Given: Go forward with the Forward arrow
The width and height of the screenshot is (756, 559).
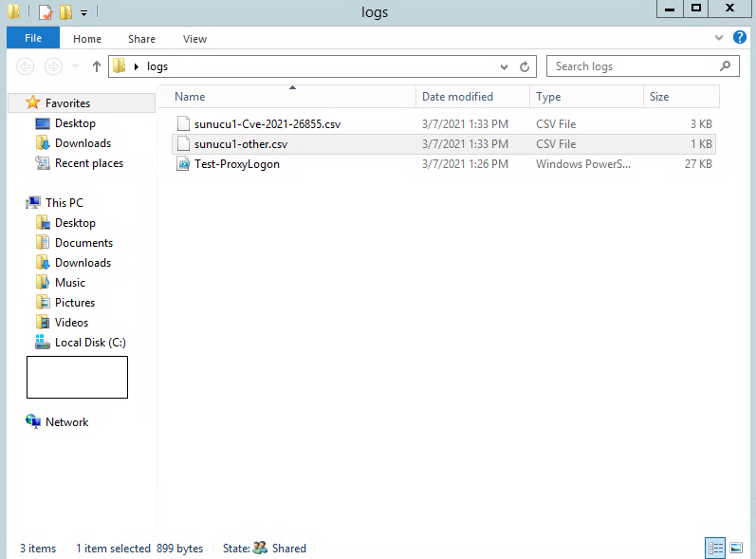Looking at the screenshot, I should 53,66.
